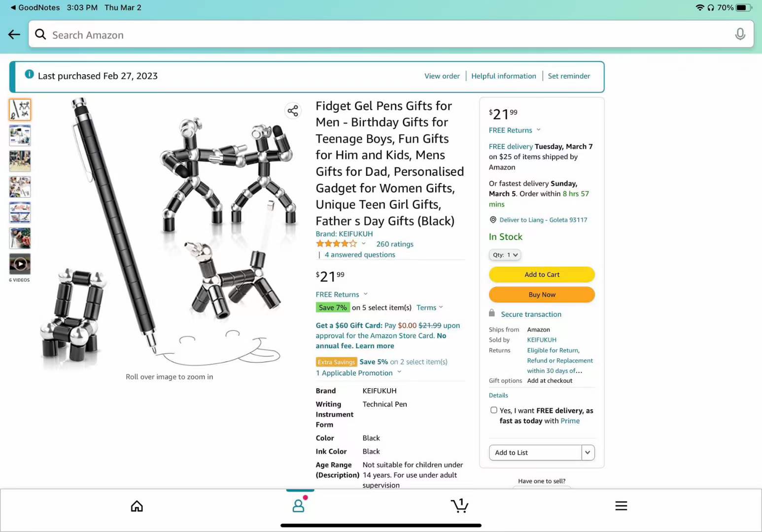This screenshot has width=762, height=532.
Task: Play the product videos thumbnail
Action: coord(20,264)
